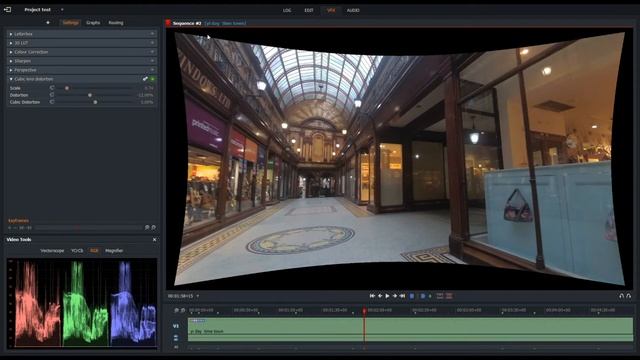Select the Settings tab in effects panel
Image resolution: width=640 pixels, height=360 pixels.
[x=71, y=23]
